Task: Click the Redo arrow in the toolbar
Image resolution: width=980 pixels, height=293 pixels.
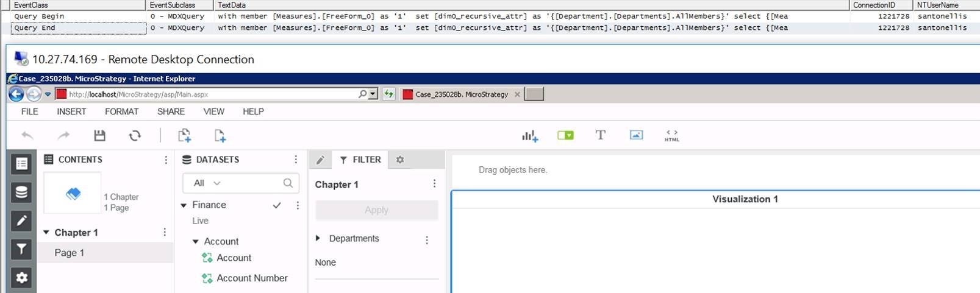Action: pos(63,135)
